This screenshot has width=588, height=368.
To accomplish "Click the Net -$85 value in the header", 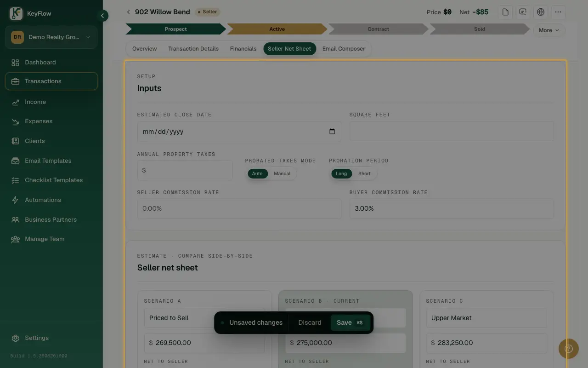I will 481,12.
